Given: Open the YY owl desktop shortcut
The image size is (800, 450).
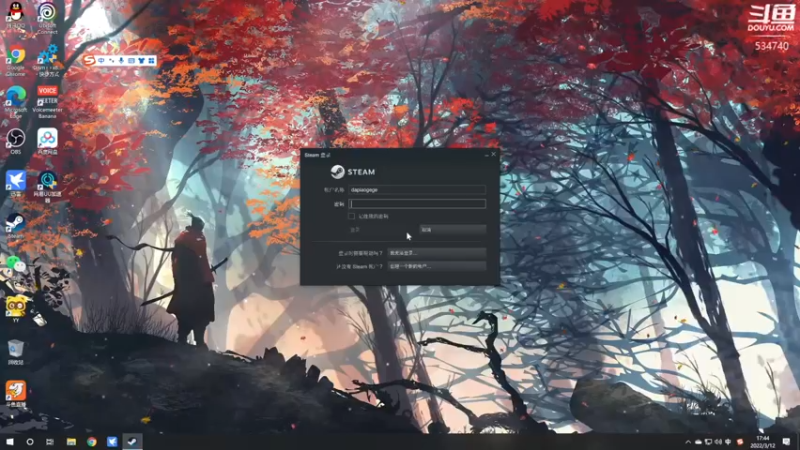Looking at the screenshot, I should click(16, 308).
